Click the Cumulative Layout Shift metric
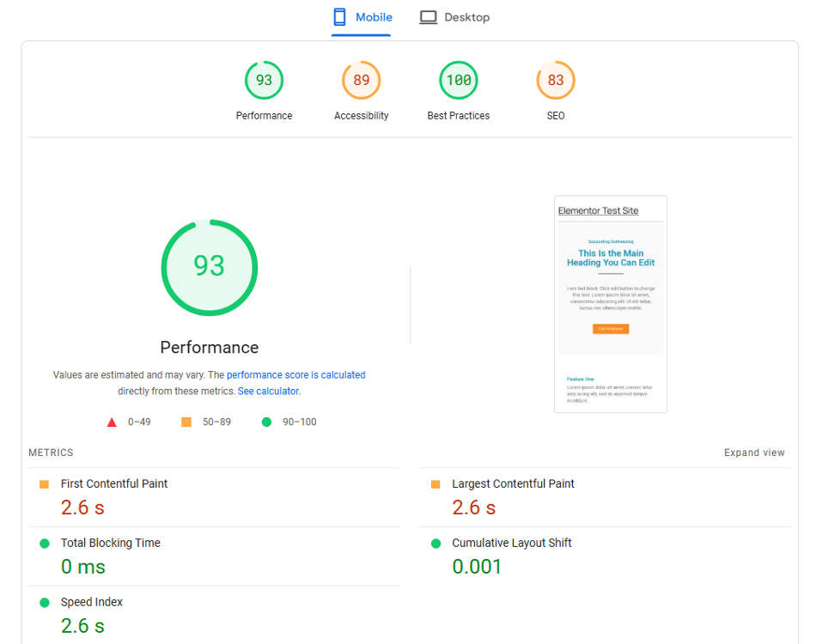816x644 pixels. (x=511, y=543)
